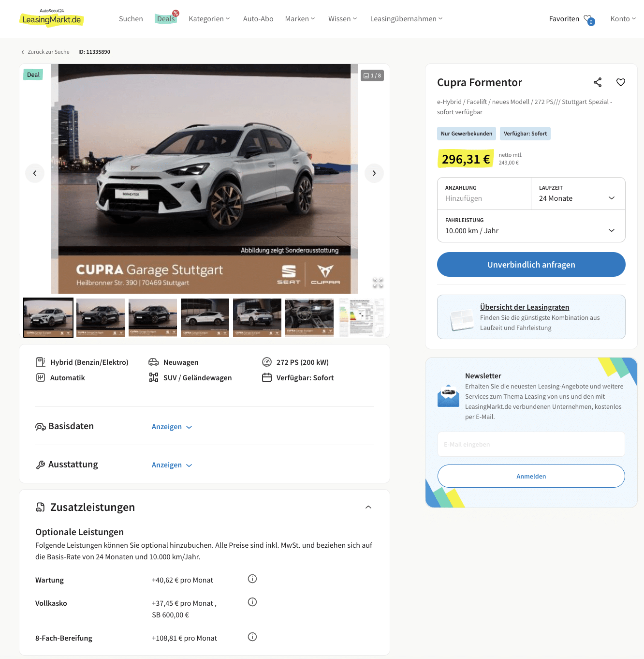
Task: Click listing ID: 11335890
Action: (x=94, y=52)
